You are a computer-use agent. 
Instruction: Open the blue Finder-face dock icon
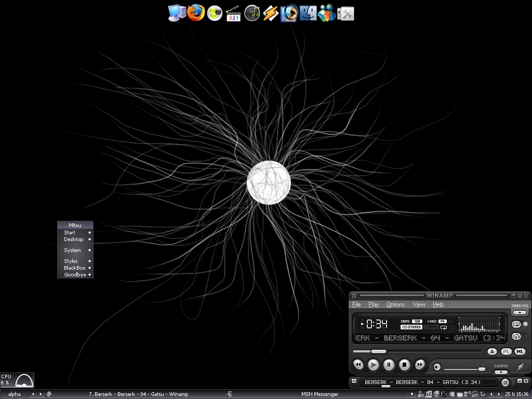coord(308,13)
